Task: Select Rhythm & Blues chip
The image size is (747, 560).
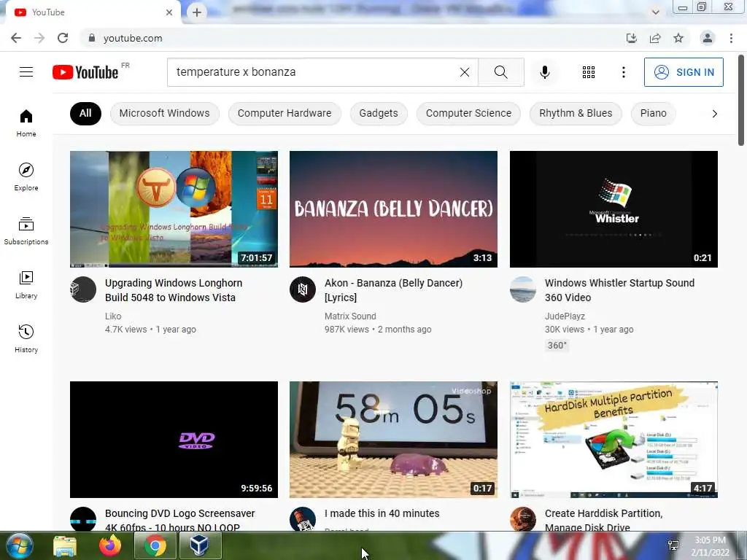Action: pyautogui.click(x=576, y=113)
